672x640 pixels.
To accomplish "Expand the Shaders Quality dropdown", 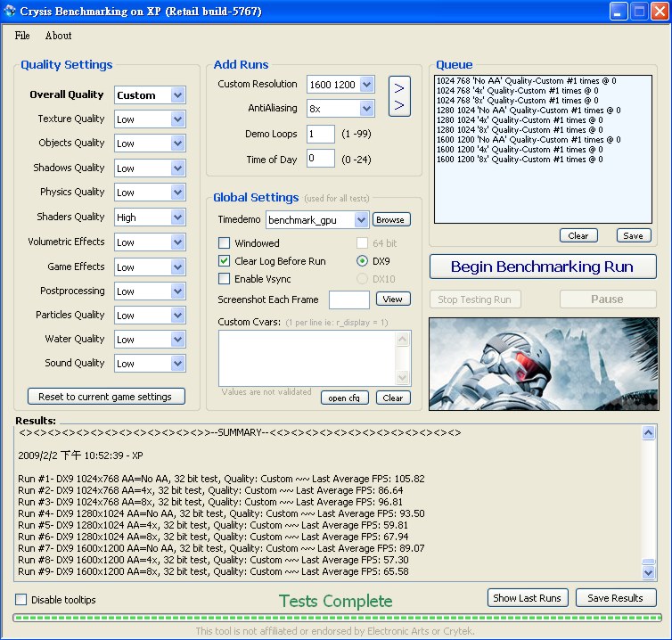I will tap(177, 217).
